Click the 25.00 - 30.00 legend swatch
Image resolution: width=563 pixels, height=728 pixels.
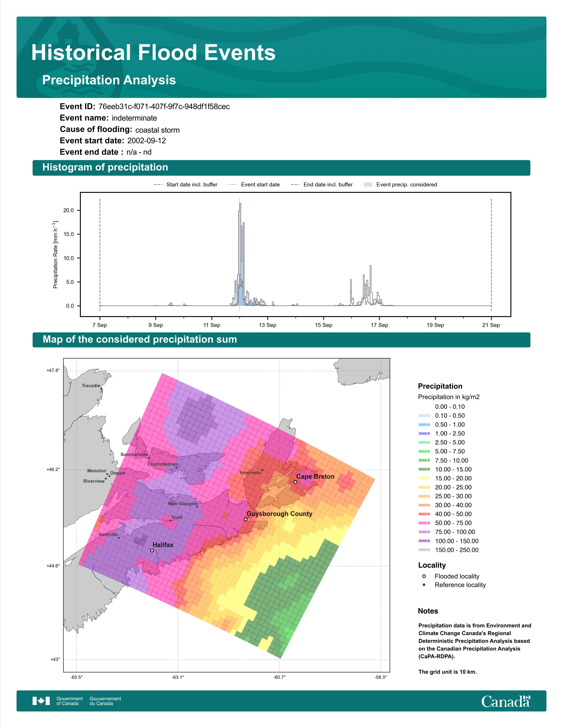tap(424, 496)
